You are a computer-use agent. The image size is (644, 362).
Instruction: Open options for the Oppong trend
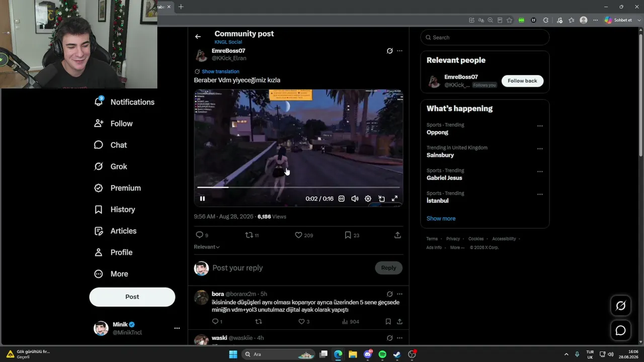point(540,126)
